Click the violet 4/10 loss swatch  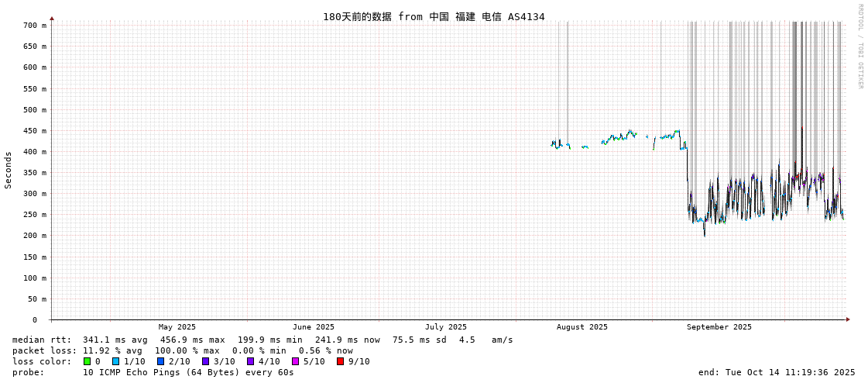[250, 361]
